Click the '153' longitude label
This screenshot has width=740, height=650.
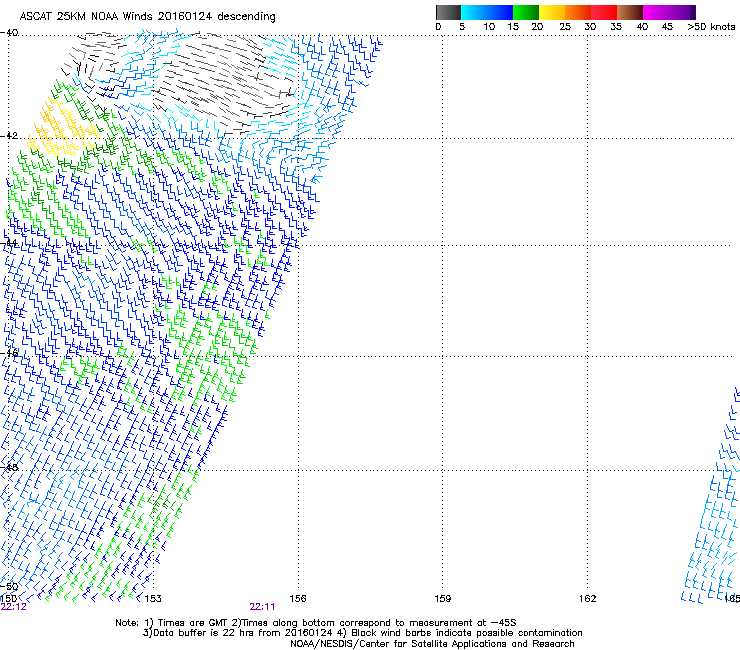coord(153,599)
